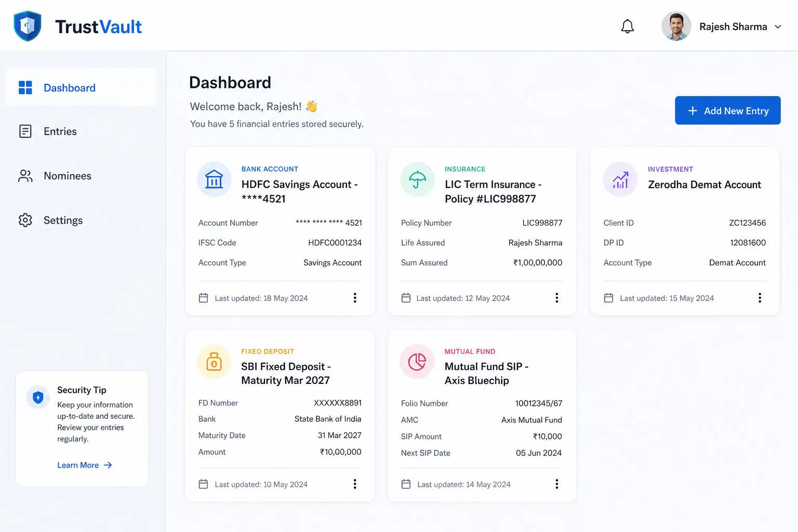The width and height of the screenshot is (798, 532).
Task: Click calendar icon beside 15 May 2024
Action: 609,298
